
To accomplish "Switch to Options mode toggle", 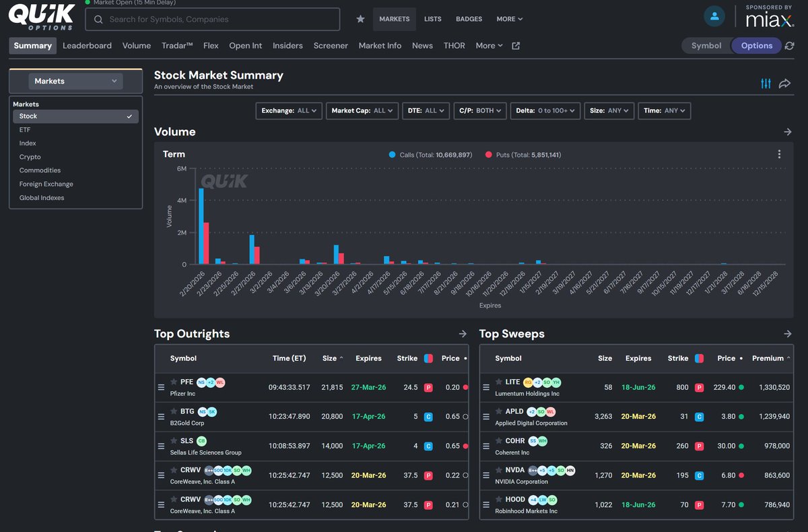I will [x=757, y=46].
